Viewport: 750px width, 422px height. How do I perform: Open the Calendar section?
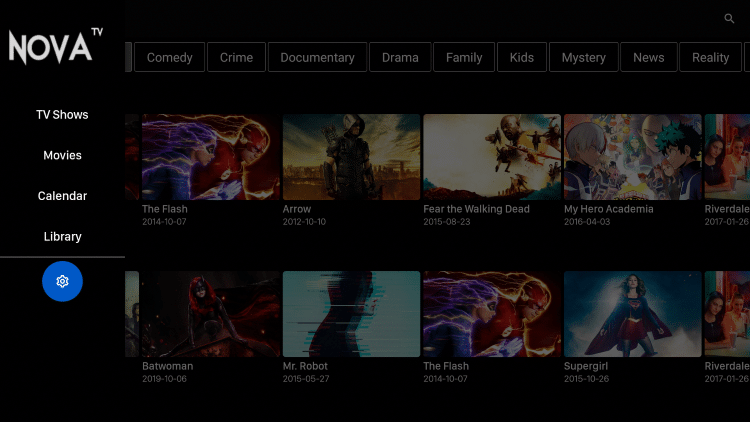click(x=62, y=196)
